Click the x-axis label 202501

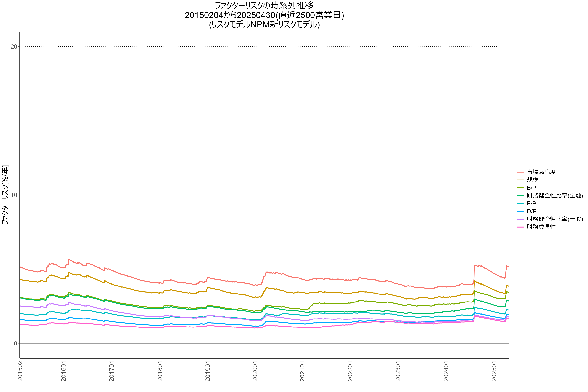tap(494, 371)
